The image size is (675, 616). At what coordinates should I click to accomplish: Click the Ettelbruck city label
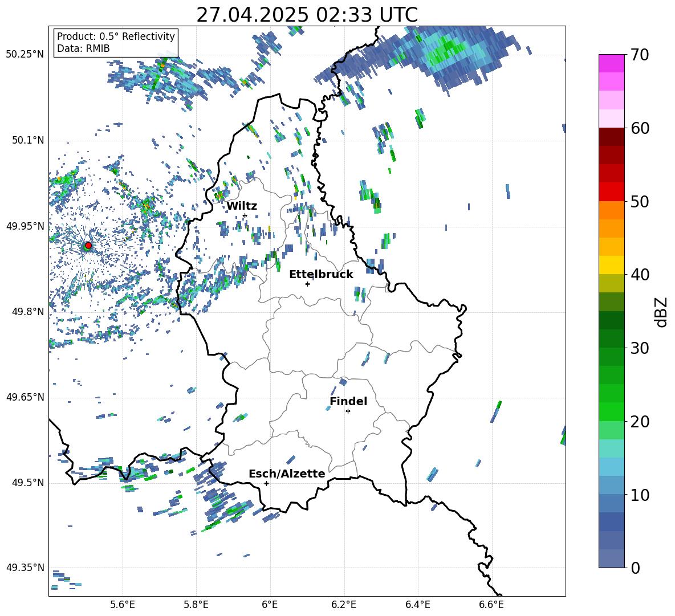click(321, 275)
